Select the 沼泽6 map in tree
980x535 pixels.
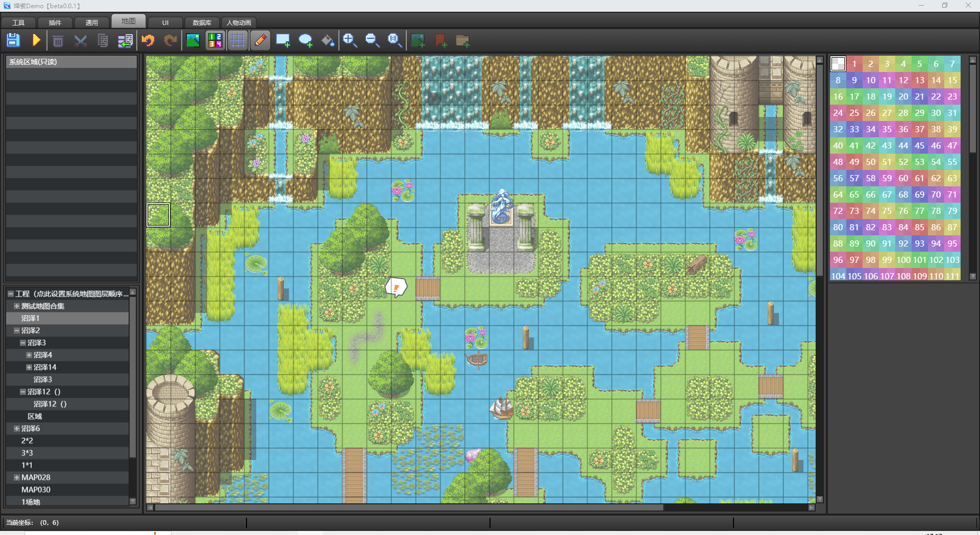(31, 428)
